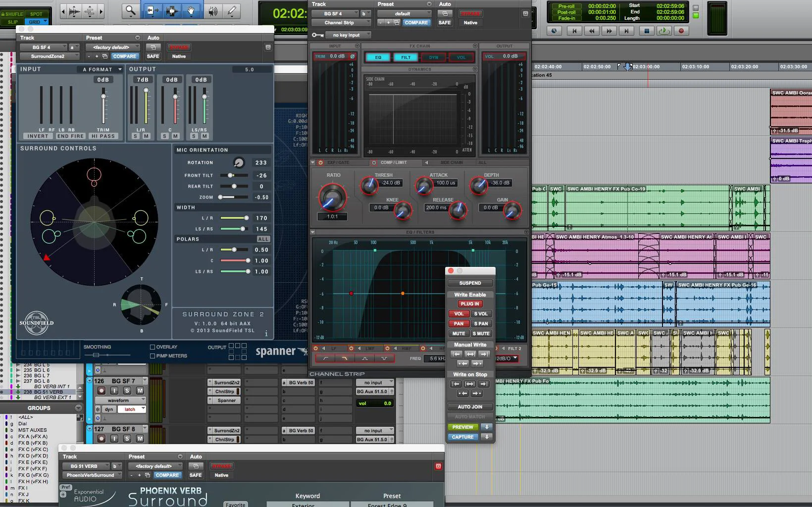This screenshot has height=507, width=812.
Task: Record-enable track BG SF 7
Action: point(101,391)
